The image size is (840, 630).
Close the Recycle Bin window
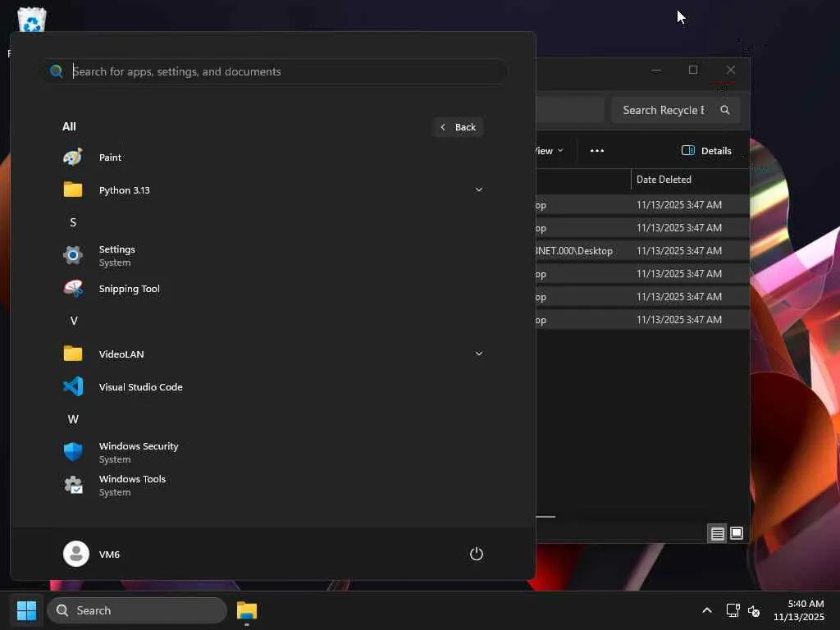[730, 71]
